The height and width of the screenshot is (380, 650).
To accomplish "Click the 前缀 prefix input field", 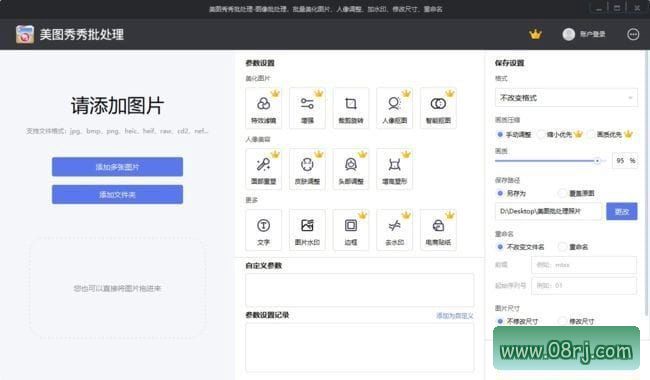I will click(x=584, y=265).
